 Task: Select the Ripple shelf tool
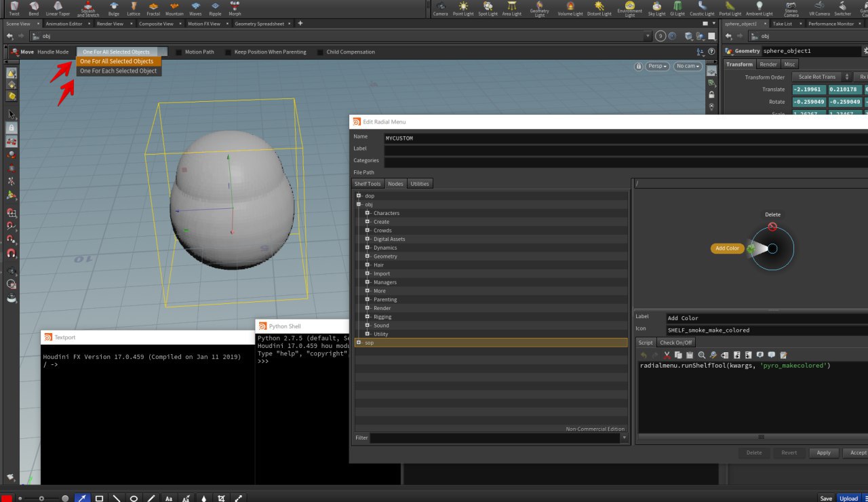(215, 8)
